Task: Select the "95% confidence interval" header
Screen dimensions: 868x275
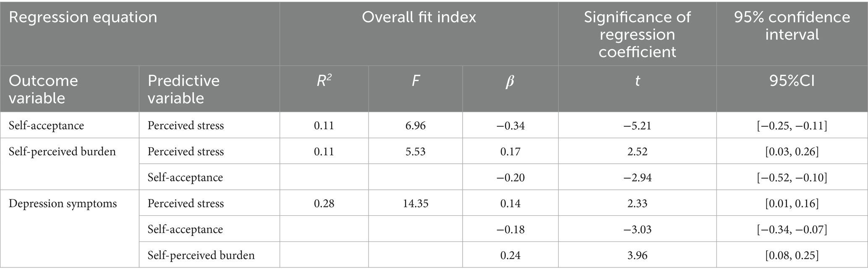Action: pyautogui.click(x=792, y=26)
